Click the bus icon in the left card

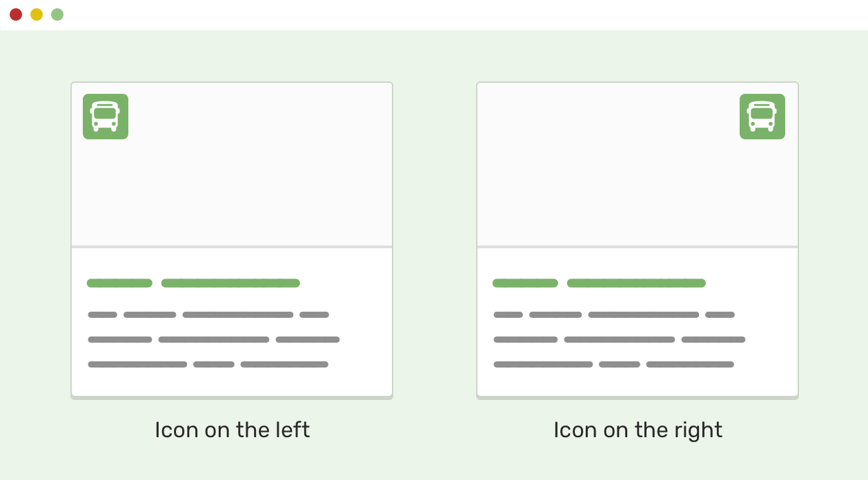pos(106,117)
